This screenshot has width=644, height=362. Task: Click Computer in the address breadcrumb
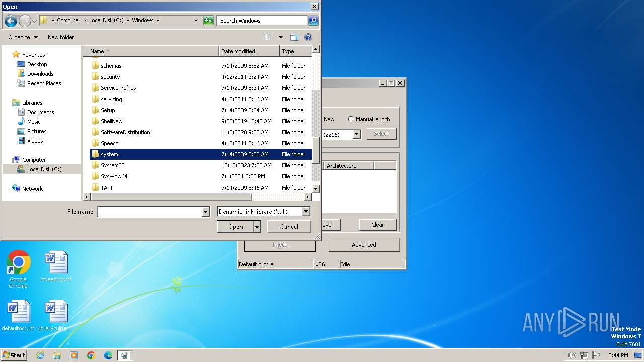click(68, 21)
